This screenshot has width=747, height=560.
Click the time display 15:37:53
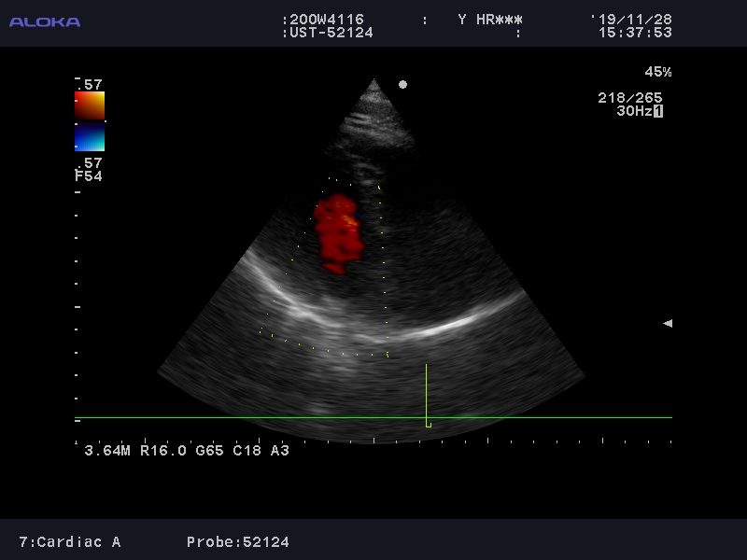(635, 33)
